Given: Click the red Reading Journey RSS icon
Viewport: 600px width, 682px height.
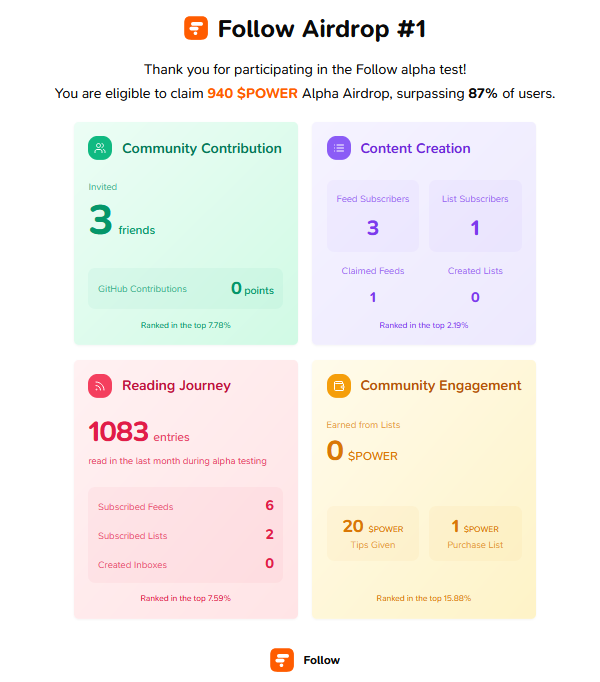Looking at the screenshot, I should (100, 386).
